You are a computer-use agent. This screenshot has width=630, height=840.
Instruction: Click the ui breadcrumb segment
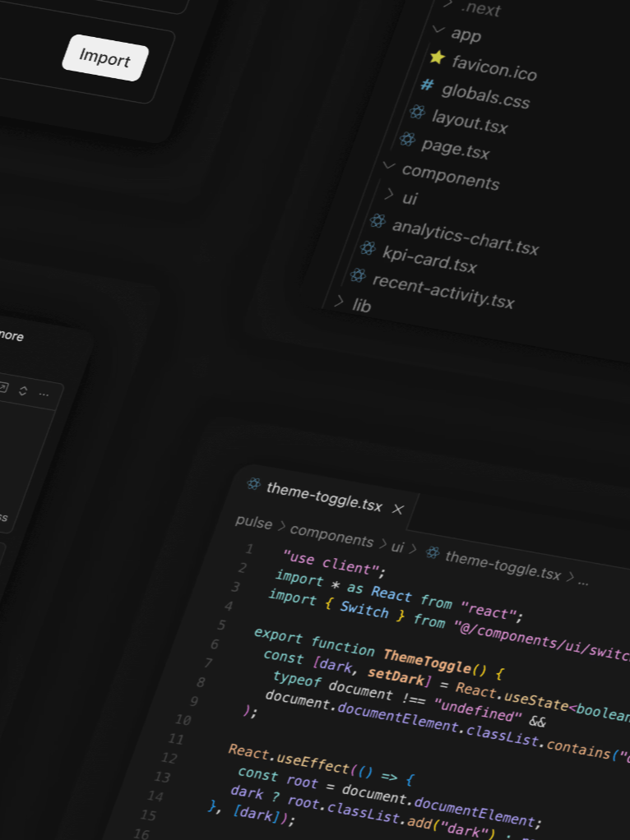[x=397, y=547]
